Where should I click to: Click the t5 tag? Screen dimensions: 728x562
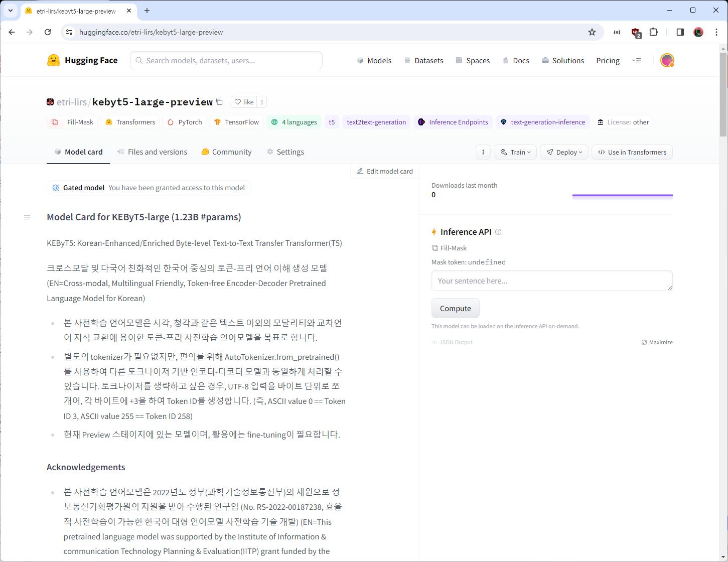(x=332, y=122)
